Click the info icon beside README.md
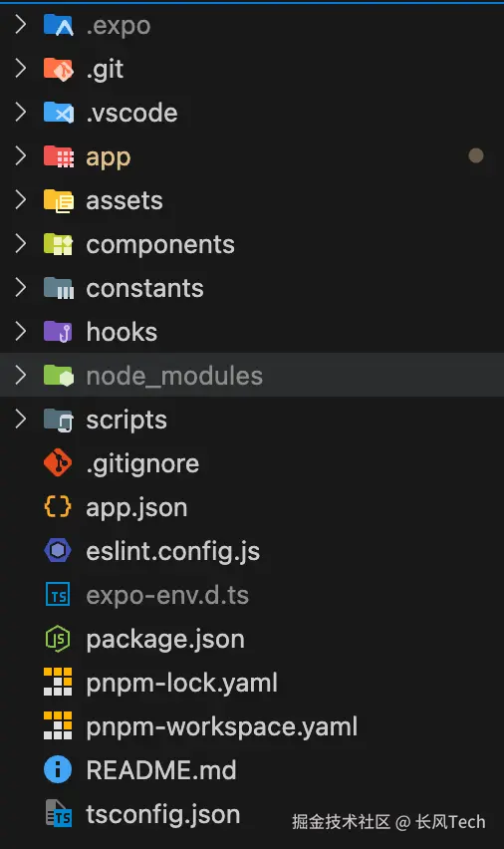504x849 pixels. point(58,769)
